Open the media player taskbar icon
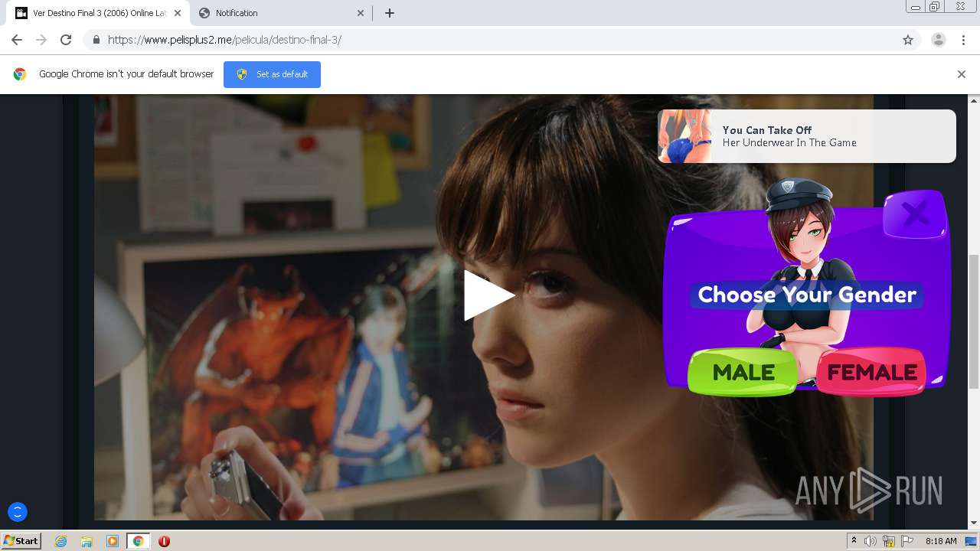The width and height of the screenshot is (980, 551). [113, 541]
